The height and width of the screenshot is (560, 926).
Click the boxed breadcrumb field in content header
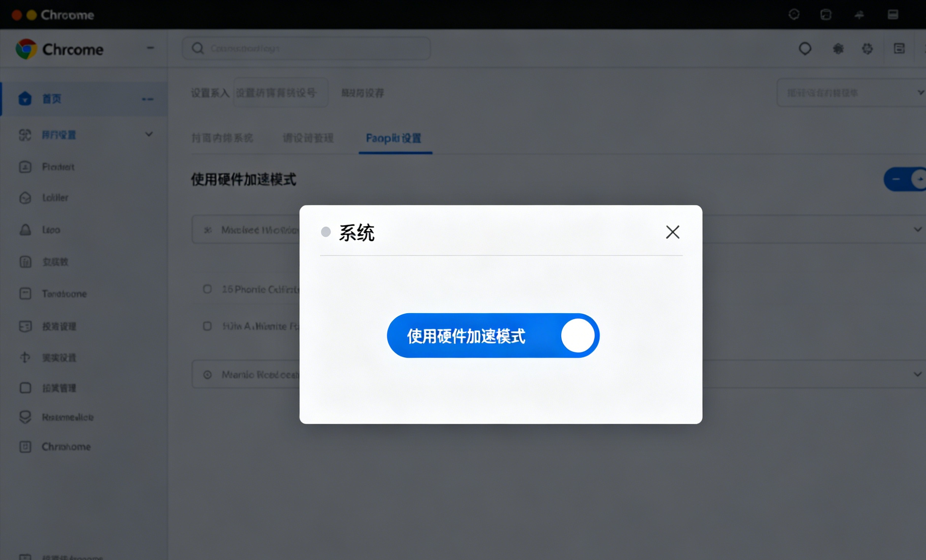(x=281, y=93)
